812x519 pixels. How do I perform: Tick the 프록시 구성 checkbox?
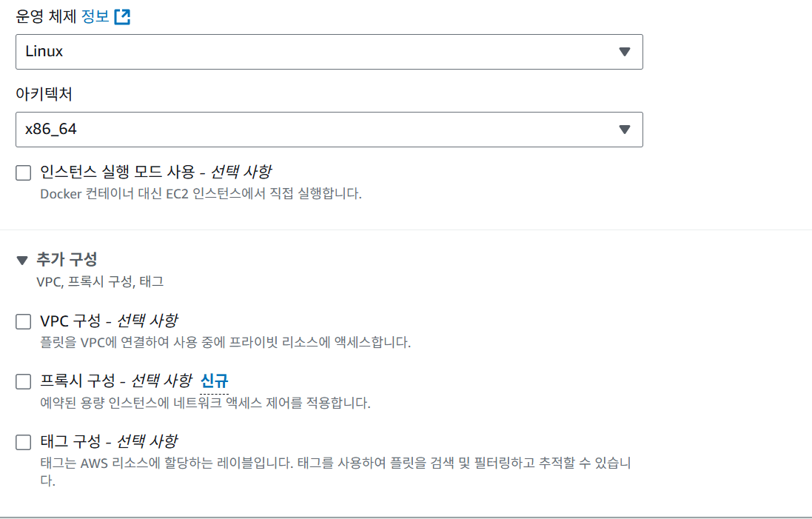pyautogui.click(x=24, y=382)
